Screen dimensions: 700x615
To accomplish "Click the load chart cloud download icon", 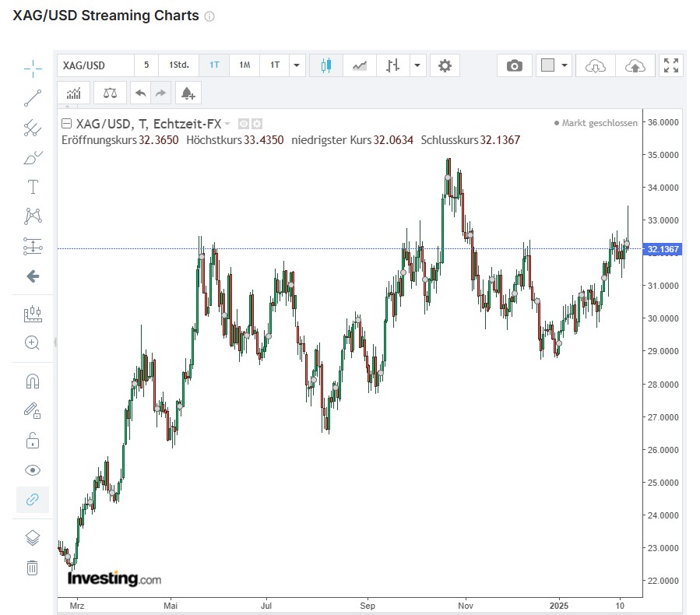I will [x=596, y=66].
